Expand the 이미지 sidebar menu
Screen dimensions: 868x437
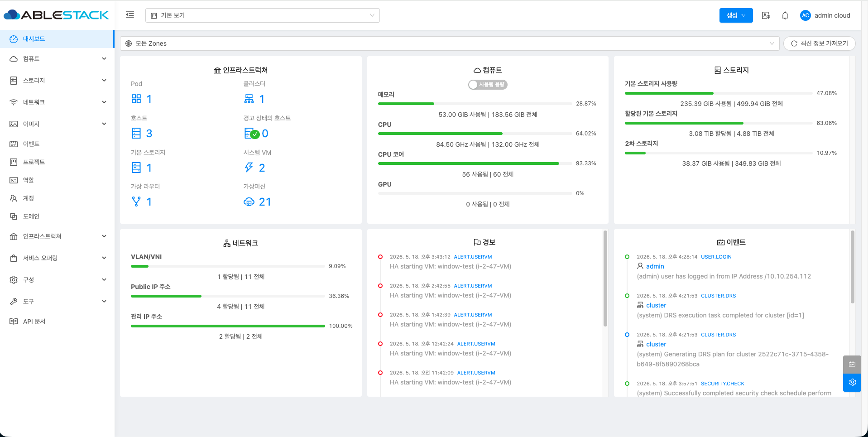coord(57,124)
